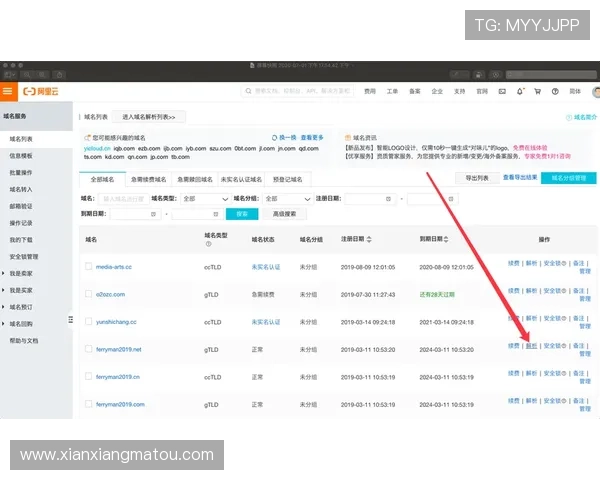Viewport: 600px width, 480px height.
Task: Click zoom out in Preview toolbar
Action: tap(27, 75)
